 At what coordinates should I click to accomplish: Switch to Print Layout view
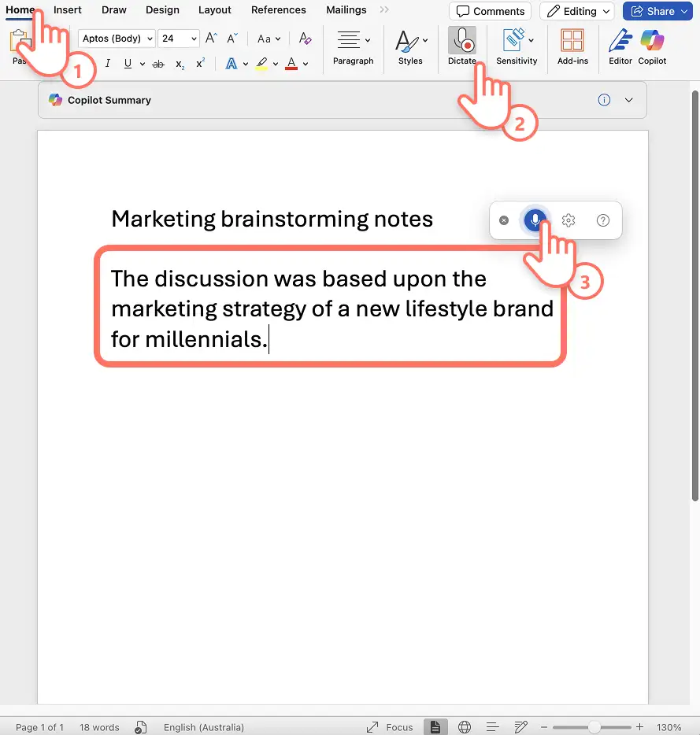[435, 727]
